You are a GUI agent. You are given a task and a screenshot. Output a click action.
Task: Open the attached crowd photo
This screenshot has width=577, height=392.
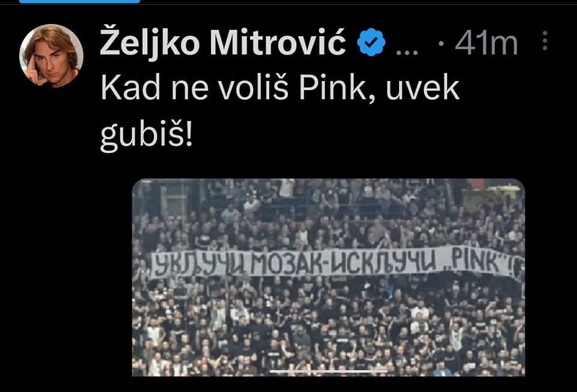pyautogui.click(x=329, y=277)
